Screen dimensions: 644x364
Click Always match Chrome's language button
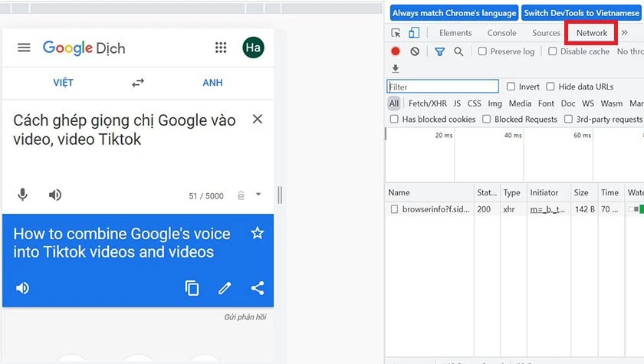454,13
